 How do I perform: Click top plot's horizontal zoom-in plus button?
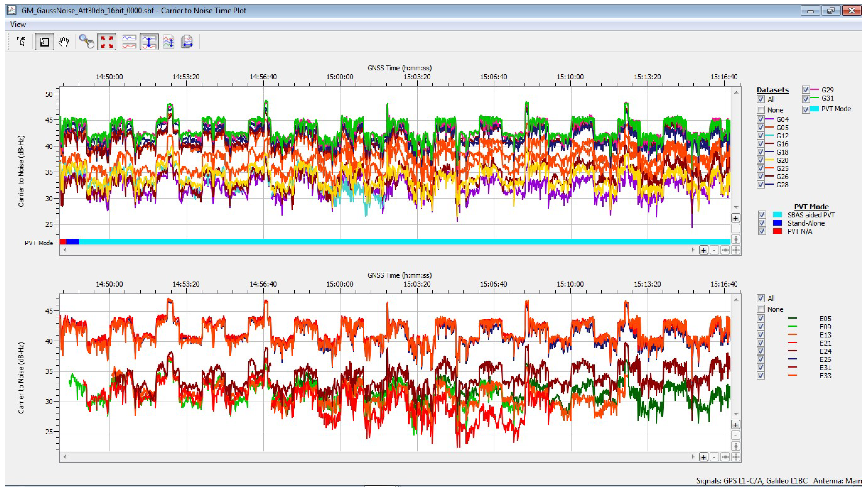704,250
